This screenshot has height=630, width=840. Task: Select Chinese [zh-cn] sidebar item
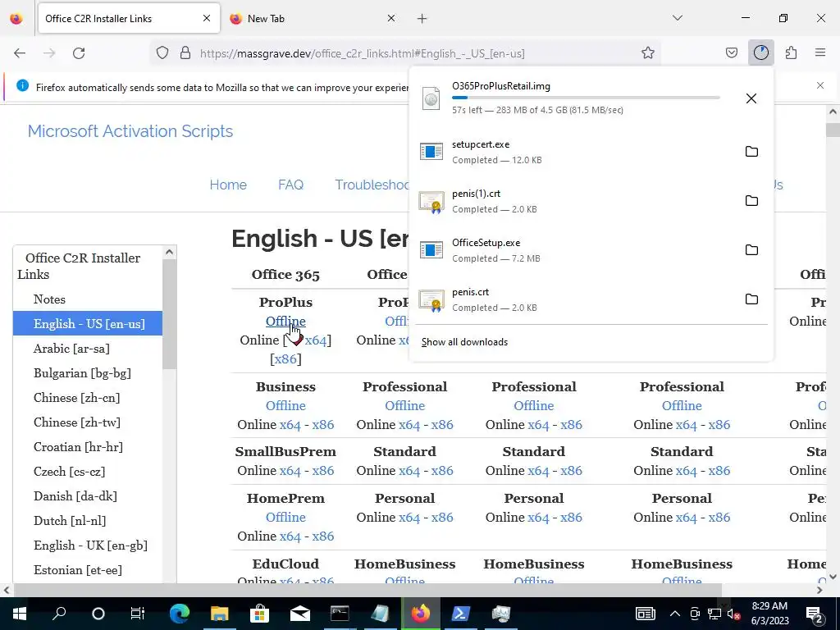click(76, 398)
